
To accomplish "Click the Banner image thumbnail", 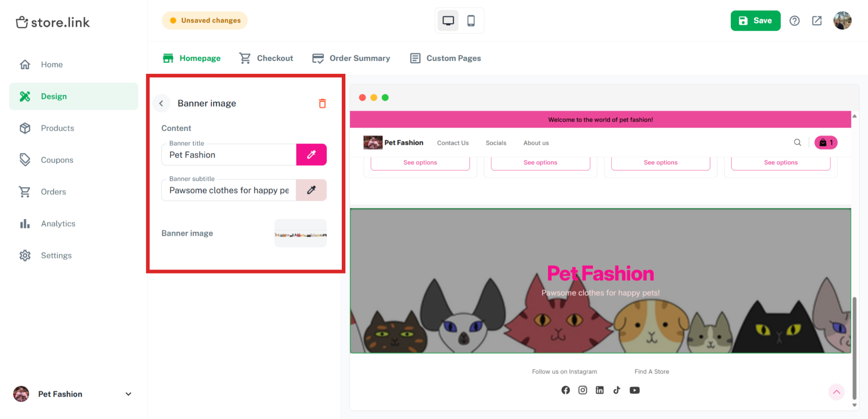I will [300, 233].
